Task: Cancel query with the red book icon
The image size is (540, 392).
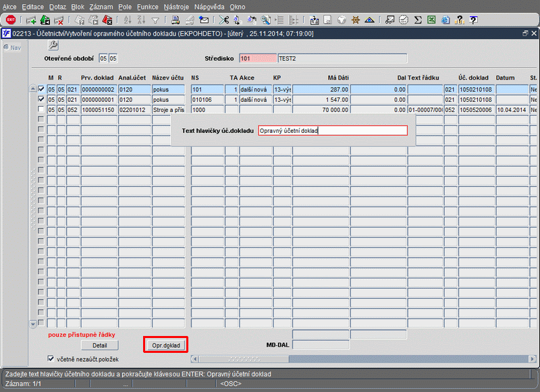Action: click(107, 20)
